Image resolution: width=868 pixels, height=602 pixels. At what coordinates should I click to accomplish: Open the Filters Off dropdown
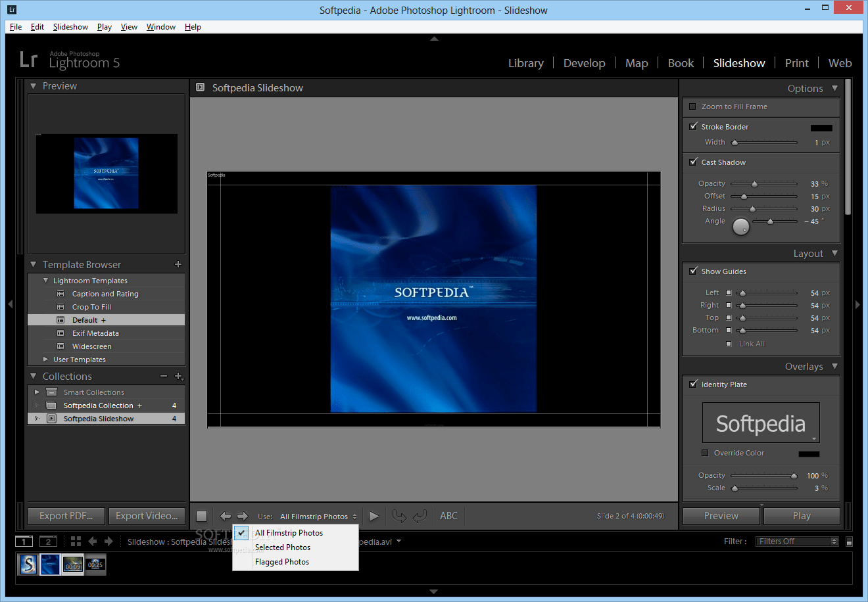click(x=796, y=542)
